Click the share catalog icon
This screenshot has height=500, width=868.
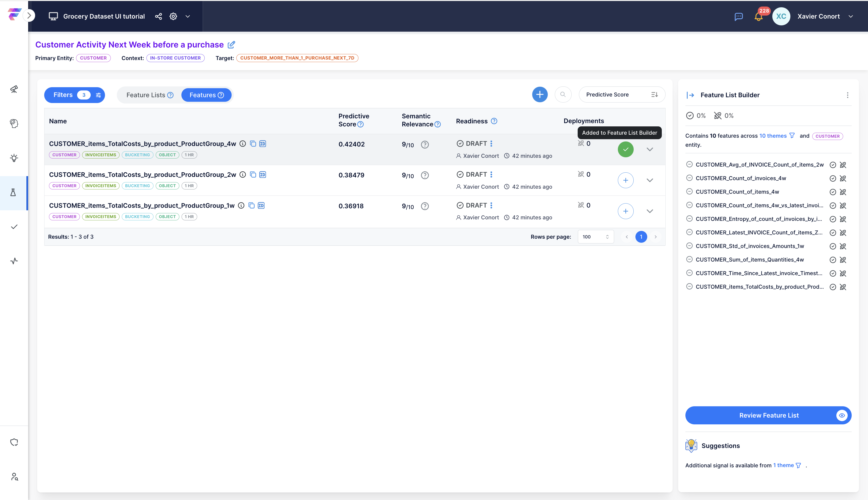(158, 17)
